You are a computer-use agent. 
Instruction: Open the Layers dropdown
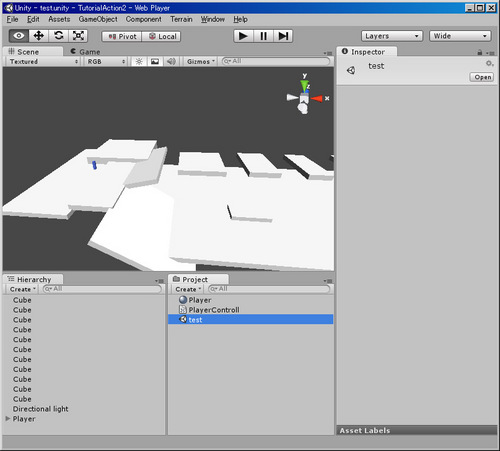[x=392, y=36]
